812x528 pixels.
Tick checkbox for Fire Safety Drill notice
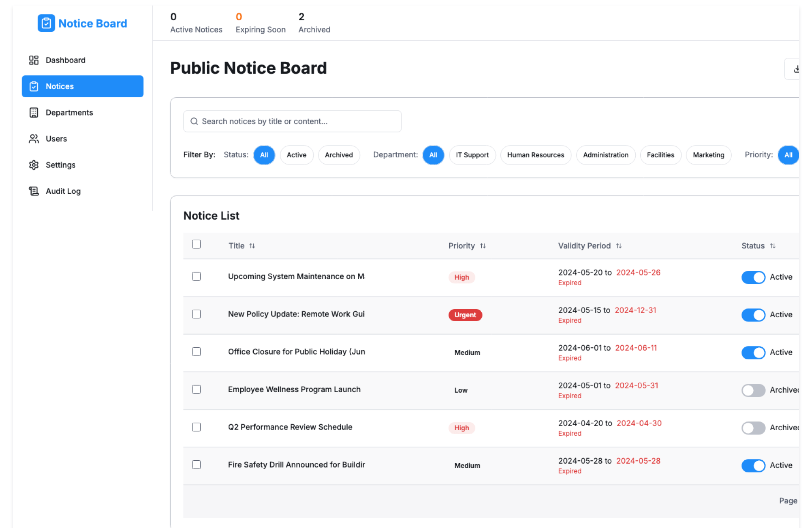click(196, 465)
